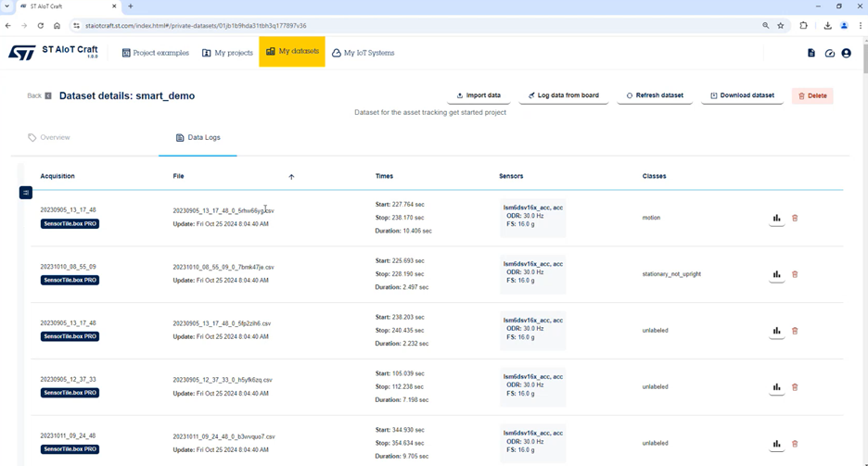Remove the 5fp2zih6.csv acquisition row
The image size is (868, 466).
pos(795,331)
